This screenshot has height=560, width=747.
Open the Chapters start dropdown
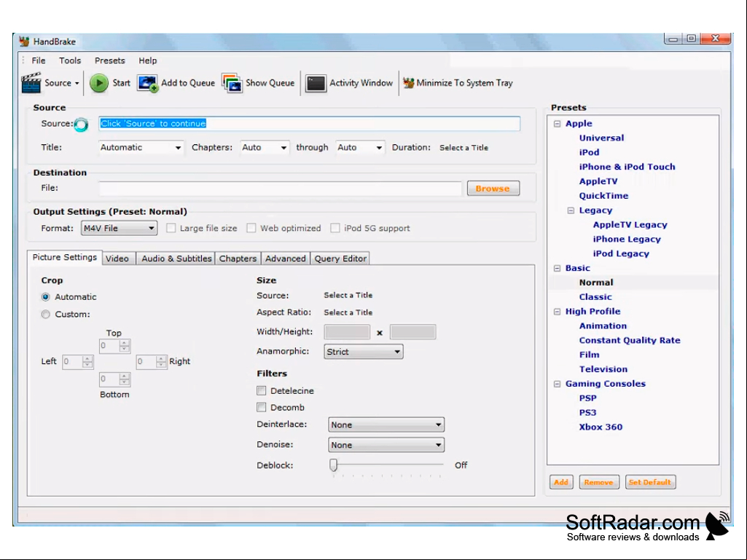coord(265,148)
